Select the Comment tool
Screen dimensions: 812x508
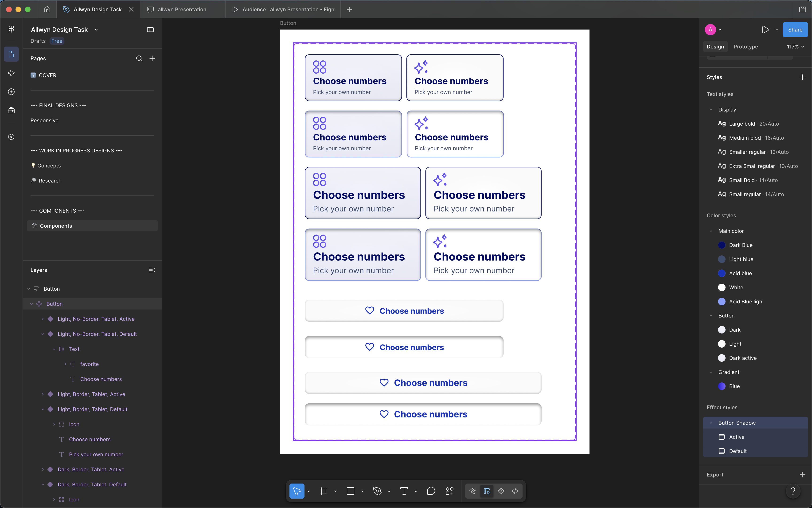click(431, 491)
